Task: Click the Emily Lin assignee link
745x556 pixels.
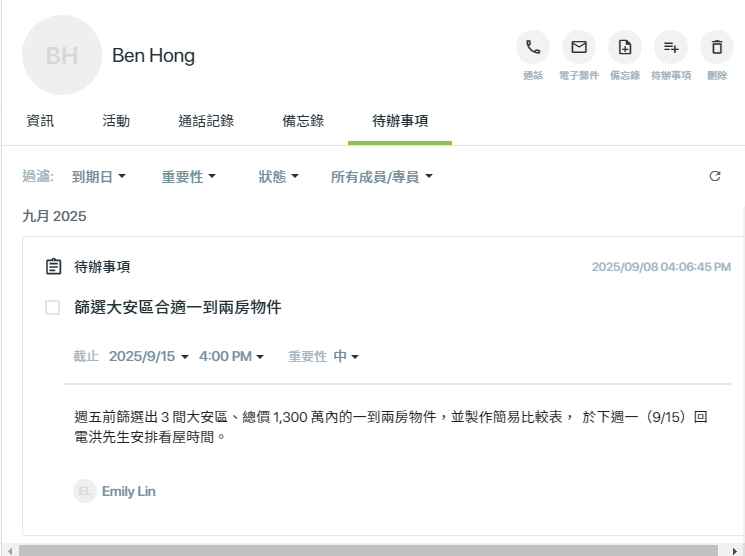Action: coord(129,491)
